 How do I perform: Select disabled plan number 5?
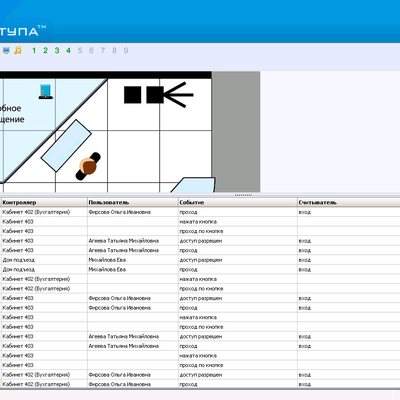(80, 50)
